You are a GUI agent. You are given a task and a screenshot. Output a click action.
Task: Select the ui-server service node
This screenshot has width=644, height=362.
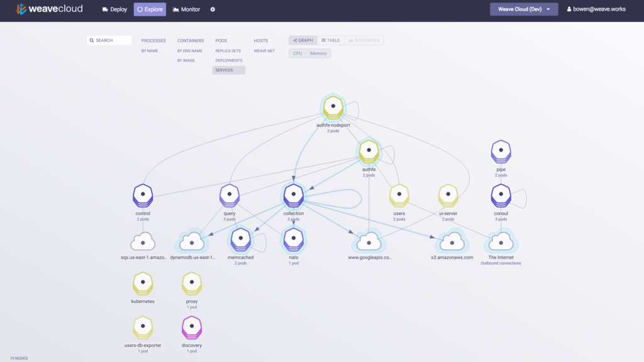coord(448,195)
